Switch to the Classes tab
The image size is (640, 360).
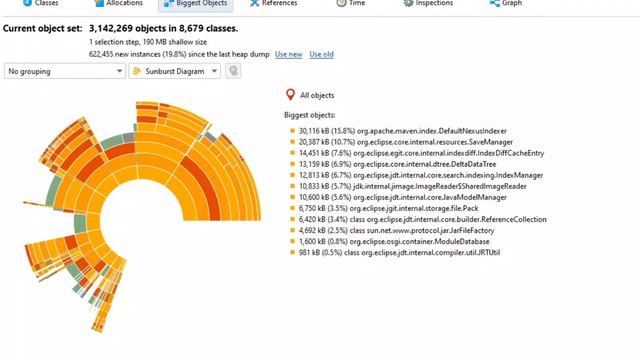(40, 3)
